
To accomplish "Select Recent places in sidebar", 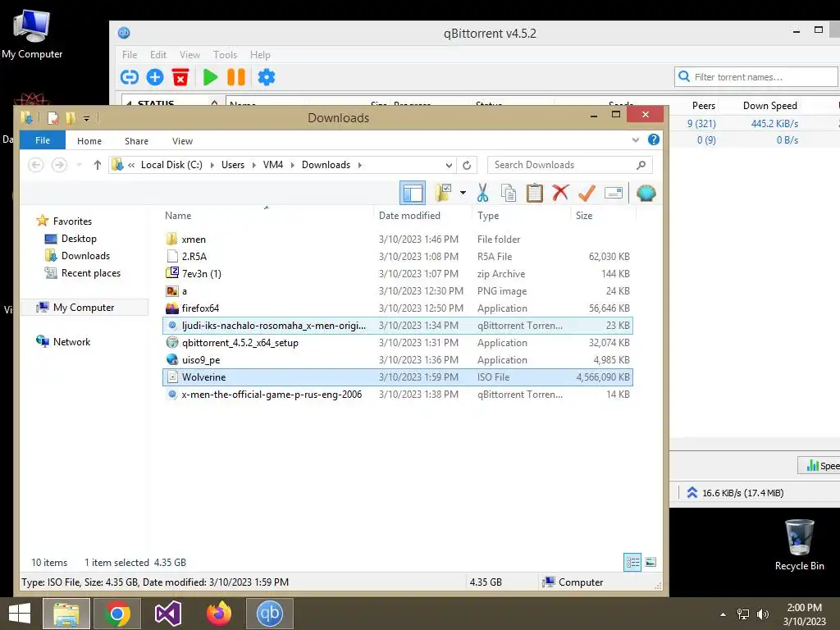I will coord(90,272).
